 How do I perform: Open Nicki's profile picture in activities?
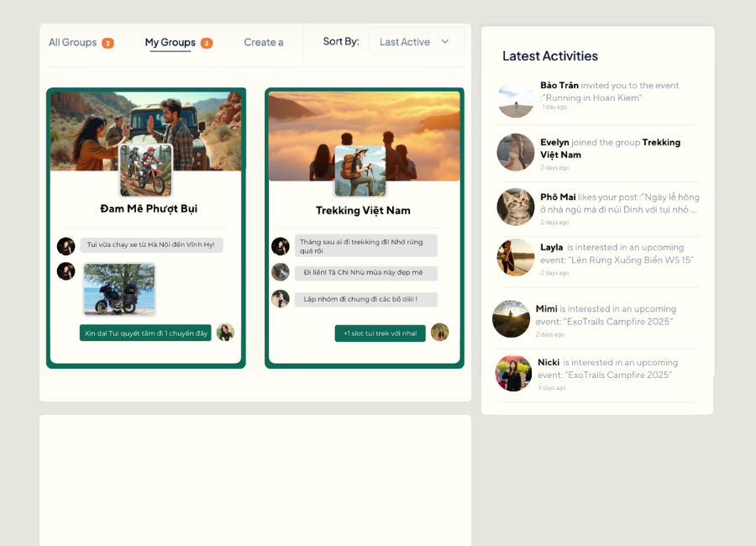pos(513,373)
